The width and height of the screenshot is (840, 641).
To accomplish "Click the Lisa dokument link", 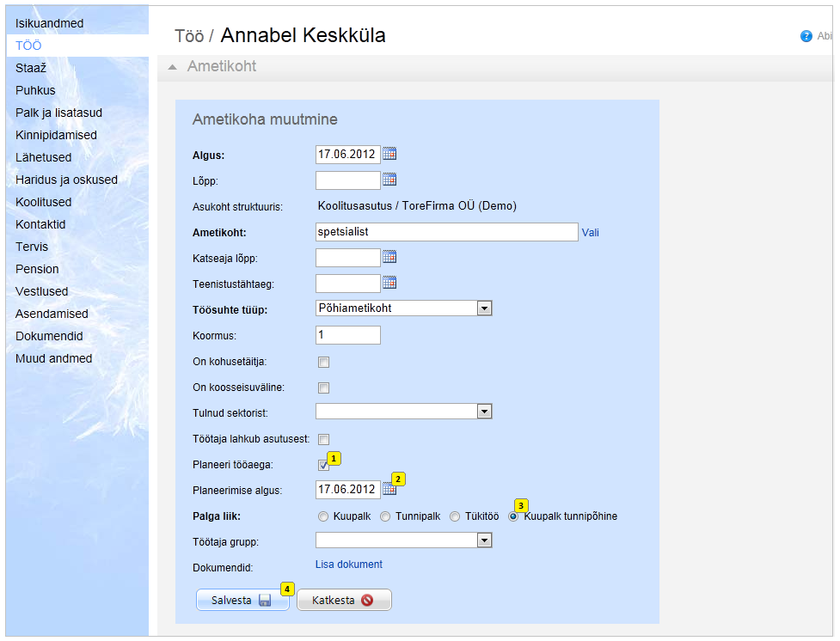I will (349, 565).
